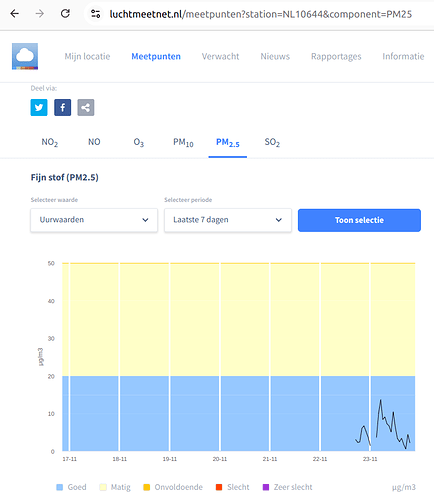Viewport: 434px width, 500px height.
Task: Click the Slecht red legend swatch
Action: tap(219, 487)
